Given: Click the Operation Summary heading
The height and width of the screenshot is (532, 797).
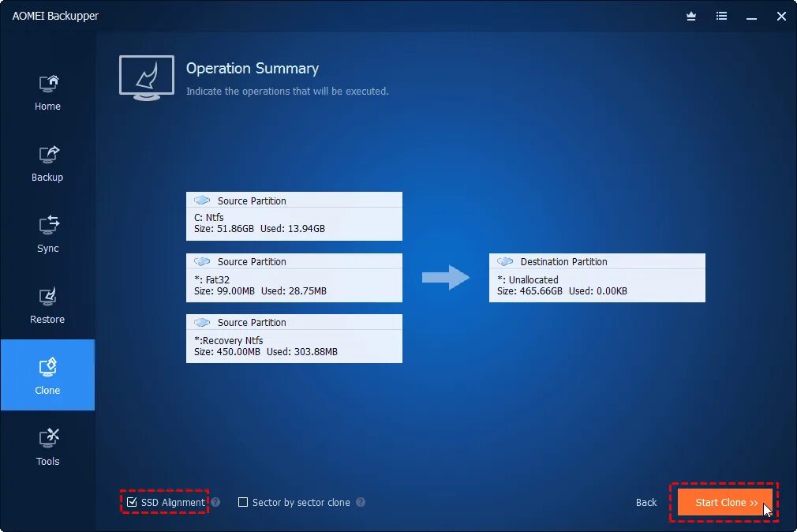Looking at the screenshot, I should pos(252,68).
